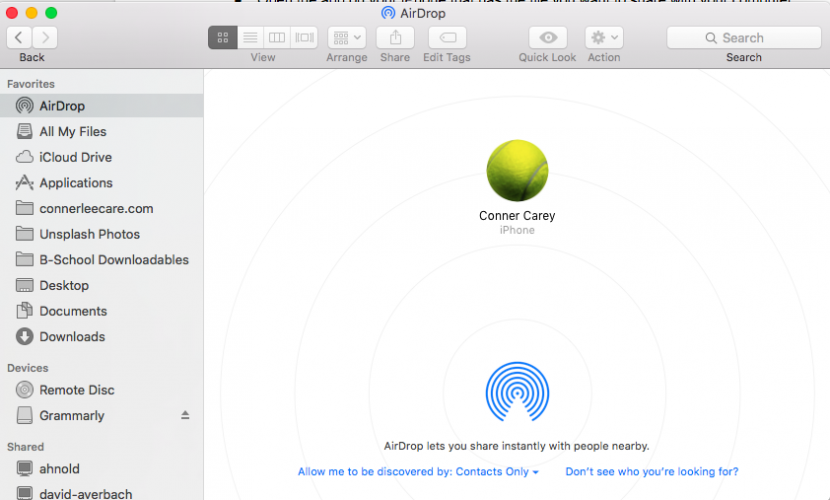
Task: Open the Action gear menu
Action: [604, 38]
